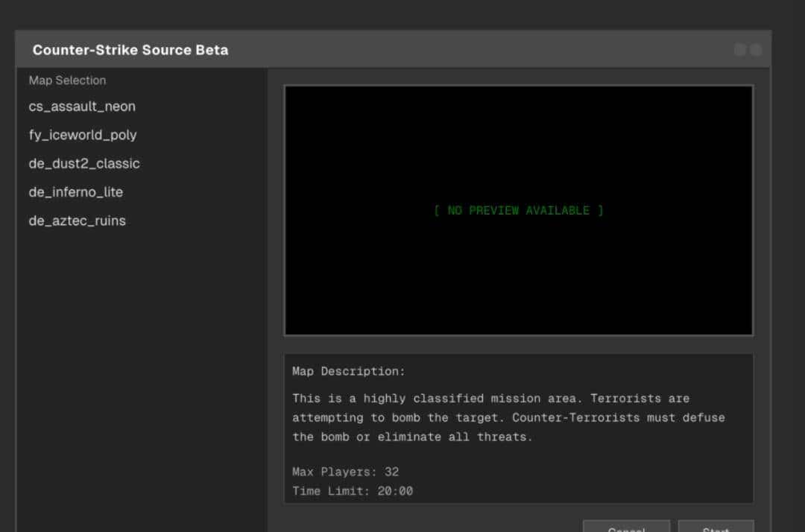Click the rightmost round title bar button
Screen dimensions: 805x532
click(756, 50)
